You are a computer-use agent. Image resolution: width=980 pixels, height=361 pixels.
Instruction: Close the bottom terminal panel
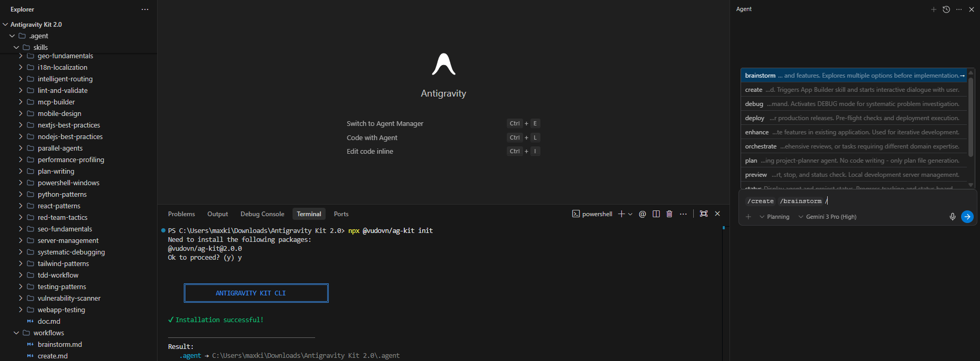pos(717,214)
